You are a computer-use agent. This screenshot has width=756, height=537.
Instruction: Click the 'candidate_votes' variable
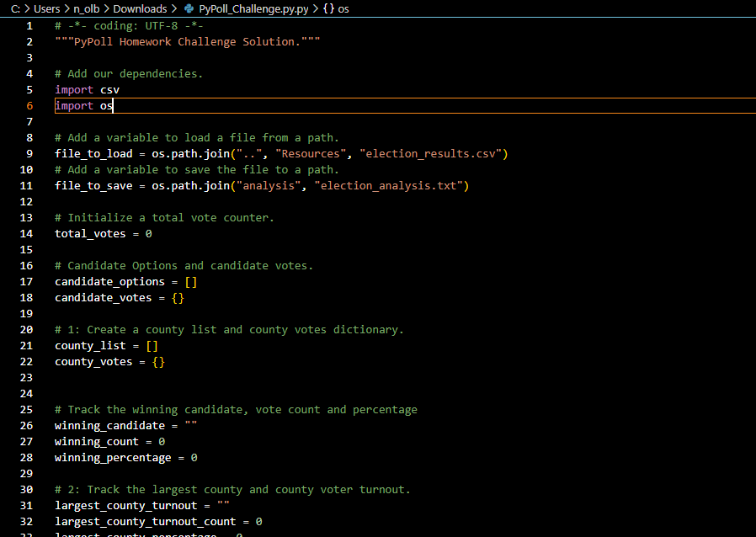(104, 297)
